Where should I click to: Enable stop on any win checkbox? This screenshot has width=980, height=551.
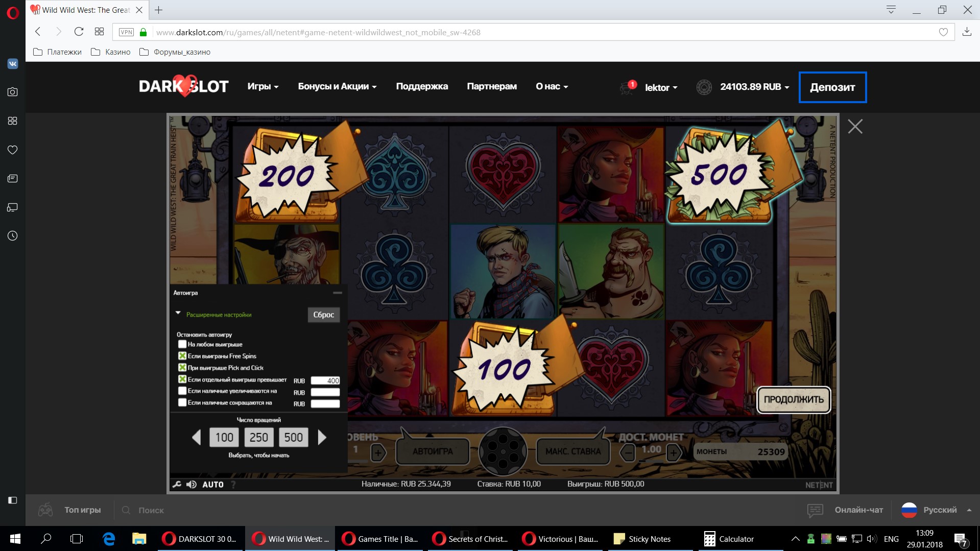[x=182, y=344]
